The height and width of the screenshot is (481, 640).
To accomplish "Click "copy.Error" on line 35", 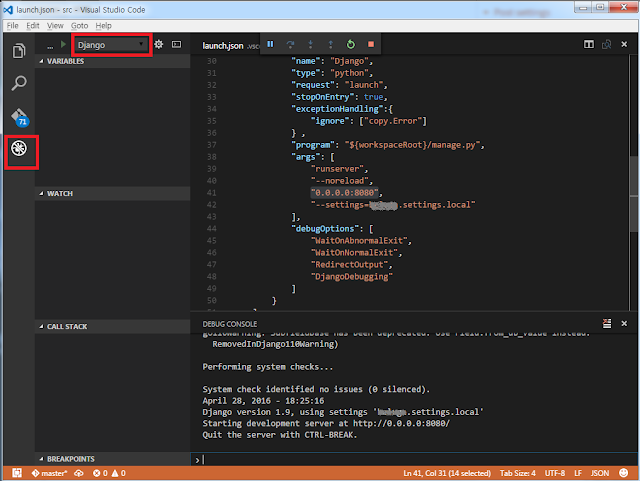I will tap(393, 121).
